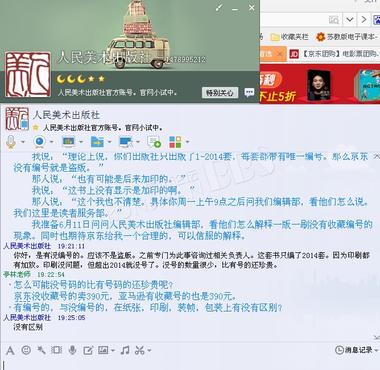Screen dimensions: 380x370
Task: Expand the apps grid icon dropdown
Action: (187, 142)
